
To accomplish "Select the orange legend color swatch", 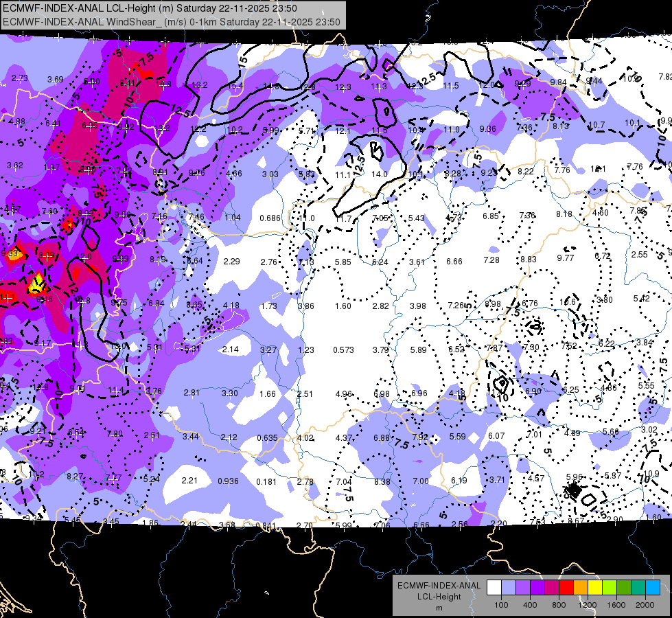I will [x=581, y=588].
